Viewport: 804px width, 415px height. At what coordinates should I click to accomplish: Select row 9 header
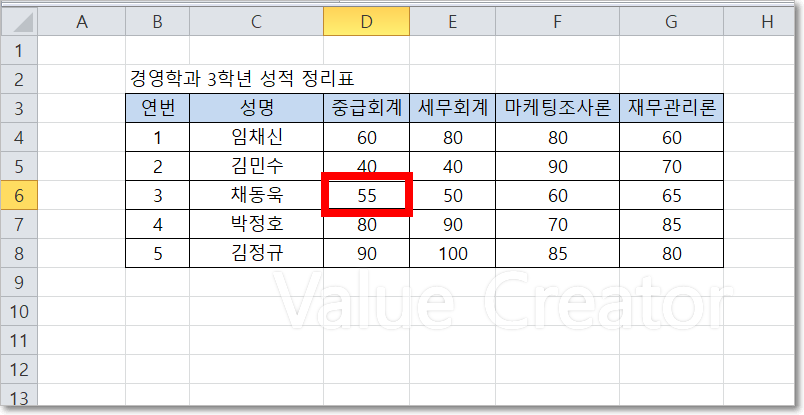(x=19, y=282)
